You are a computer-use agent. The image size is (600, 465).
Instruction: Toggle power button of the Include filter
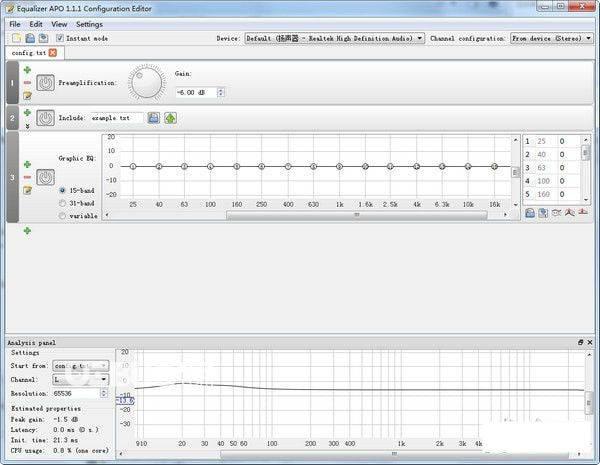pos(46,118)
